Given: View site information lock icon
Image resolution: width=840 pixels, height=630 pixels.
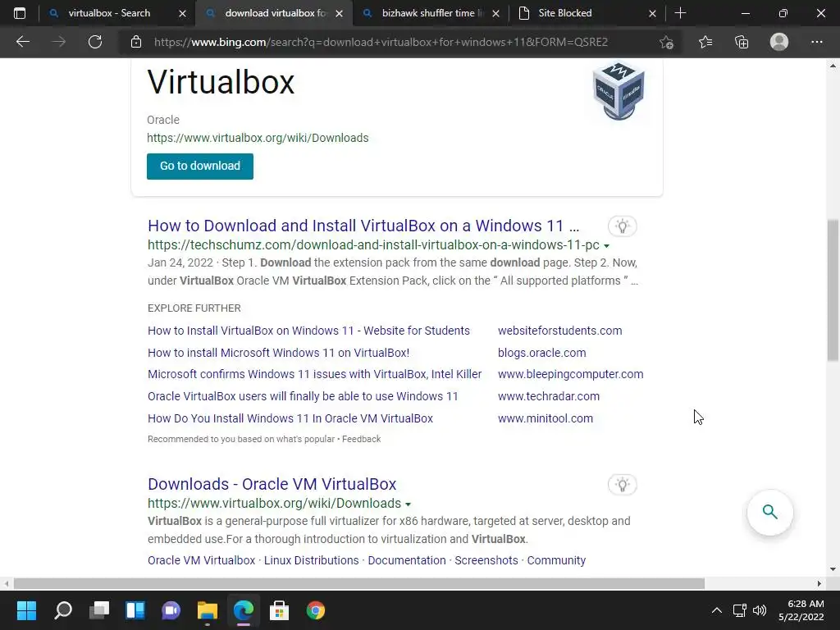Looking at the screenshot, I should tap(136, 42).
